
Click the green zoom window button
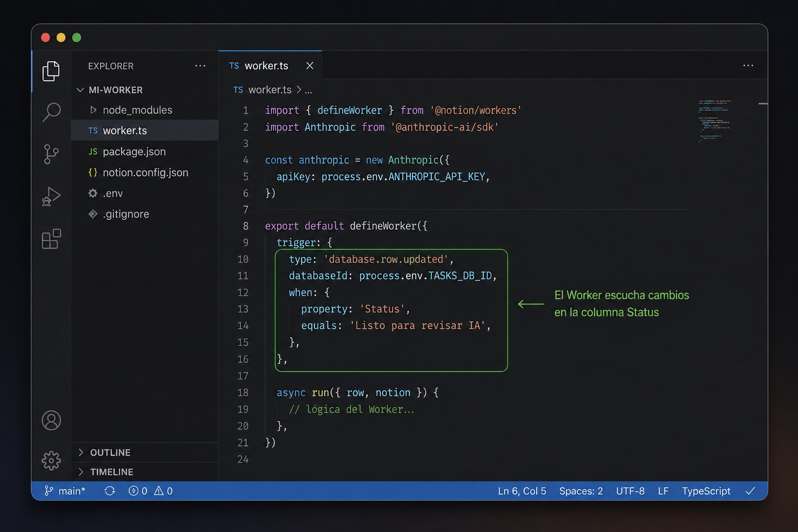tap(76, 37)
